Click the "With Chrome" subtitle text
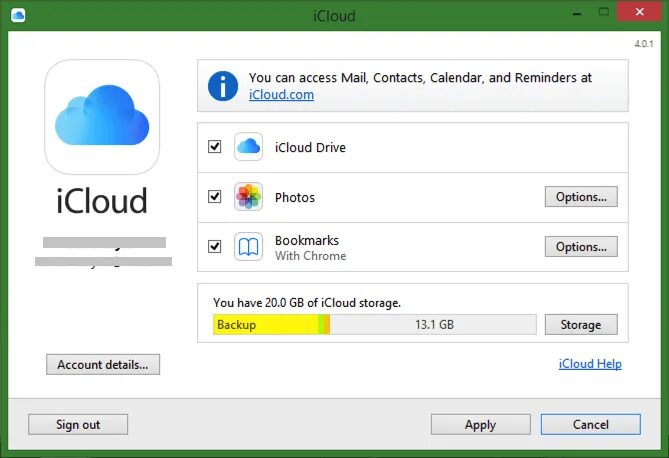The height and width of the screenshot is (458, 669). [x=311, y=256]
